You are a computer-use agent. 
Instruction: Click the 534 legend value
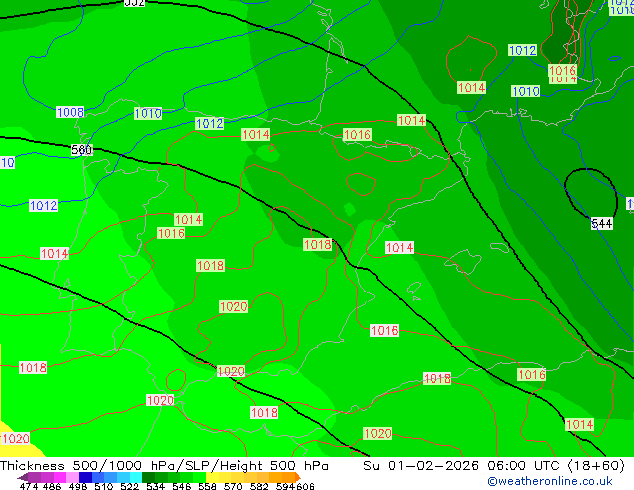click(x=155, y=486)
